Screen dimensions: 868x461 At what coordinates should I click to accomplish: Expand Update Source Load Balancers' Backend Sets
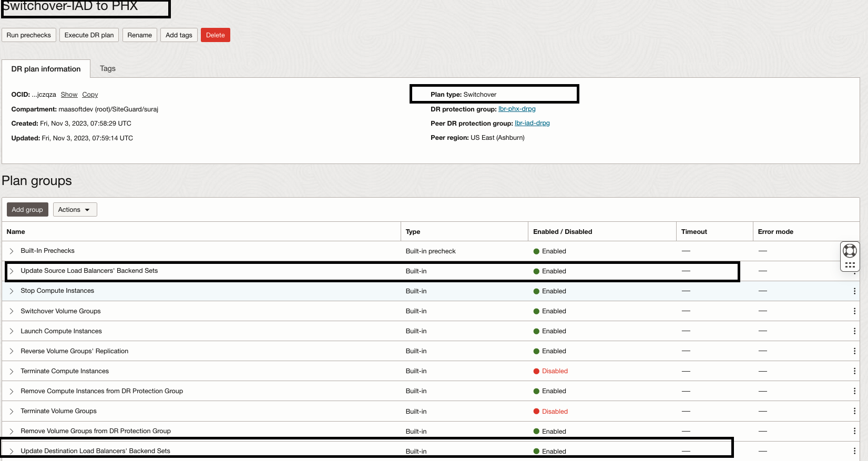(12, 271)
